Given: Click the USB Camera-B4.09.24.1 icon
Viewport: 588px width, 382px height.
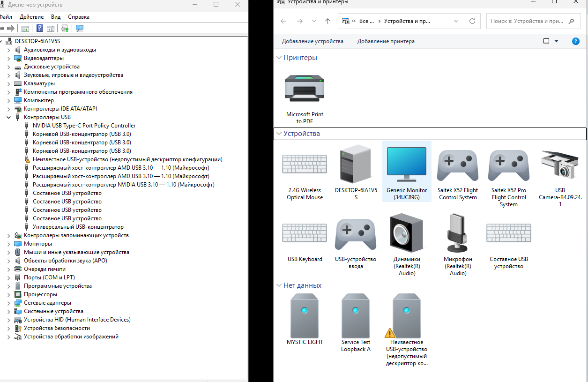Looking at the screenshot, I should 559,165.
